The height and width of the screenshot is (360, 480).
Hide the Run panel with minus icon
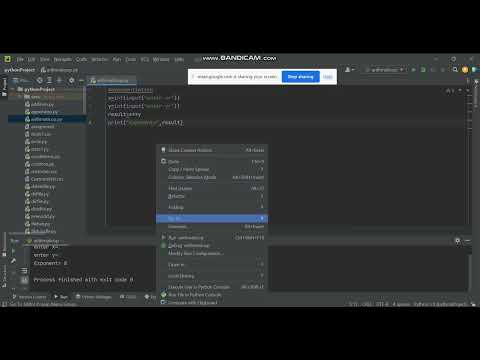coord(468,240)
